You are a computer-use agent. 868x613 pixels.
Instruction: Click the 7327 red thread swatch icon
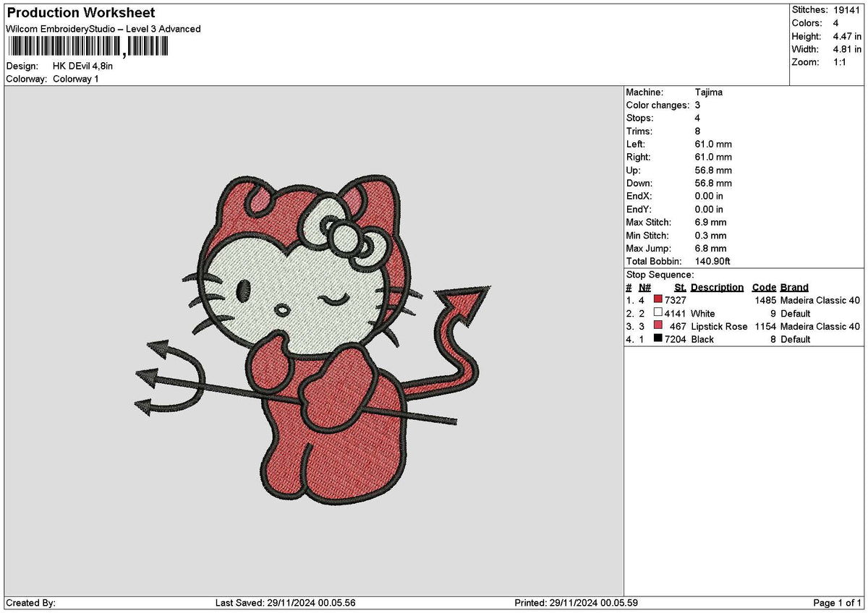(658, 299)
